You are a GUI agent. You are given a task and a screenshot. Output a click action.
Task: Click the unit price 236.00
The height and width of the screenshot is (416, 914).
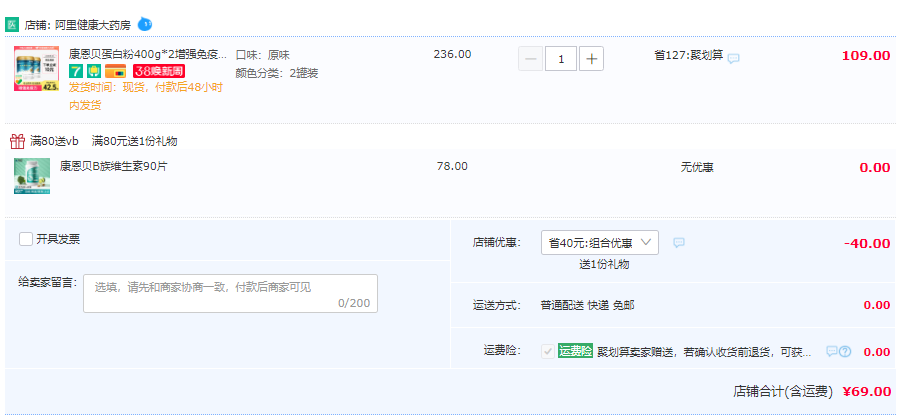[x=452, y=54]
